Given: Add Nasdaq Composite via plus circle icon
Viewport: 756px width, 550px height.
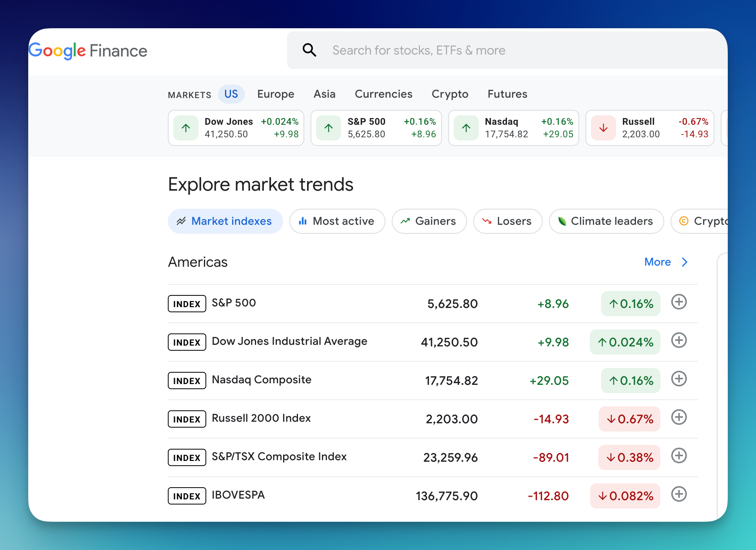Looking at the screenshot, I should pos(679,379).
